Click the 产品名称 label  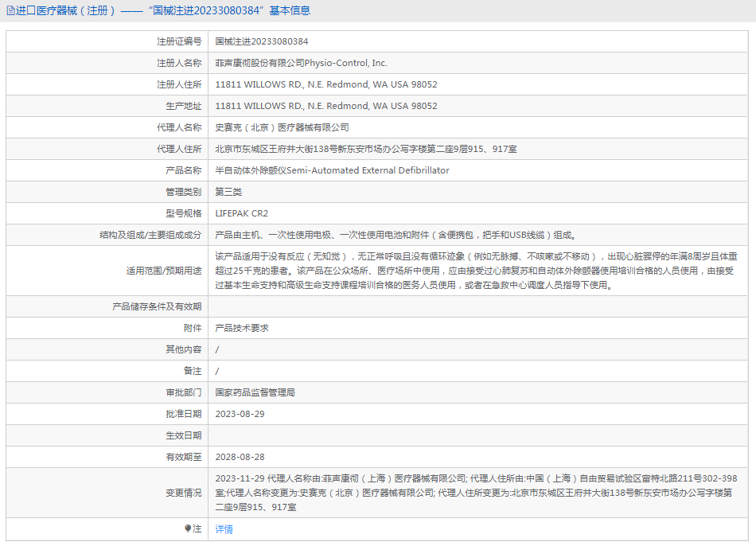(x=183, y=170)
